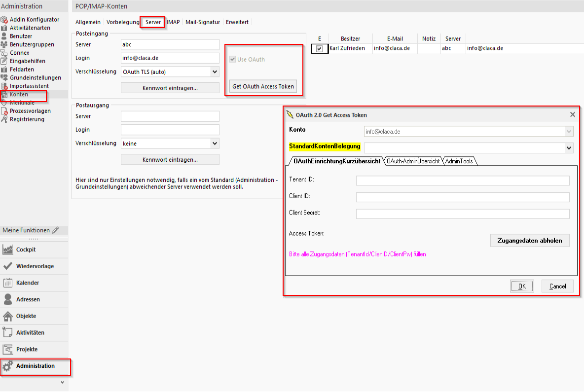This screenshot has width=584, height=392.
Task: Click the Objekte house icon
Action: 7,316
